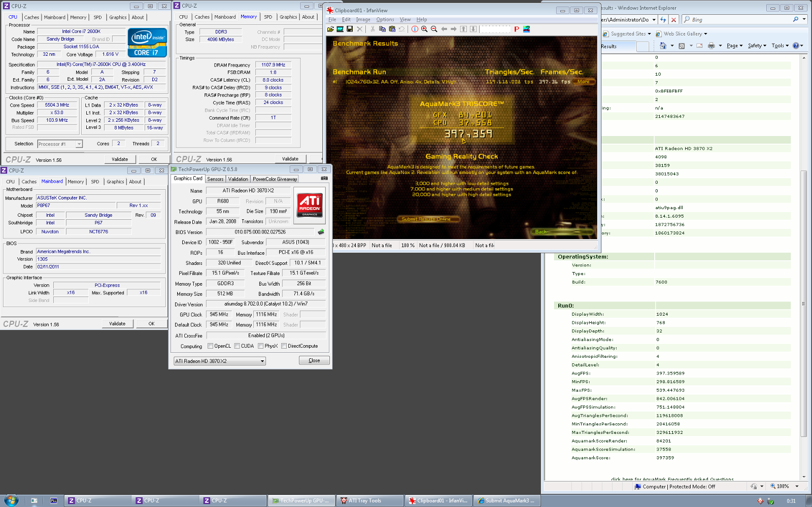Click the Safely Remove Hardware tray icon
The height and width of the screenshot is (507, 812).
point(770,501)
